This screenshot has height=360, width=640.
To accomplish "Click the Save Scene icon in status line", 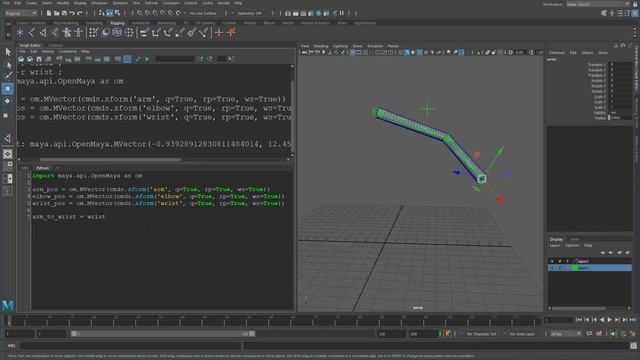I will pyautogui.click(x=64, y=13).
